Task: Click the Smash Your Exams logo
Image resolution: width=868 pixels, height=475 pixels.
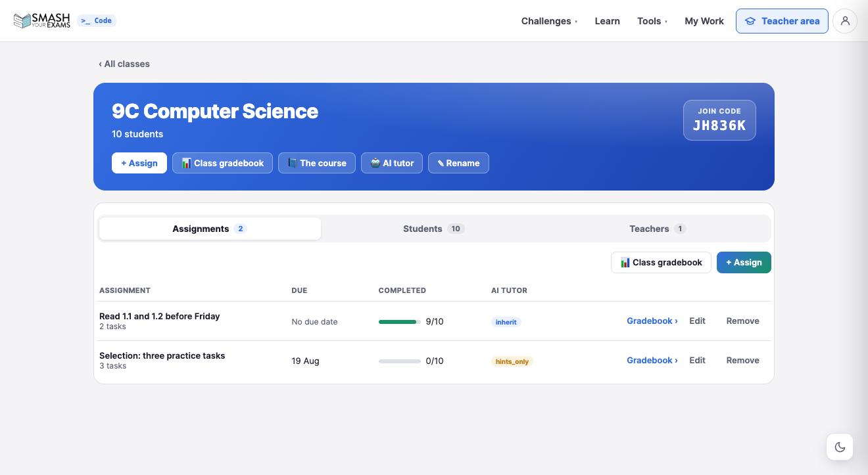Action: [x=41, y=21]
